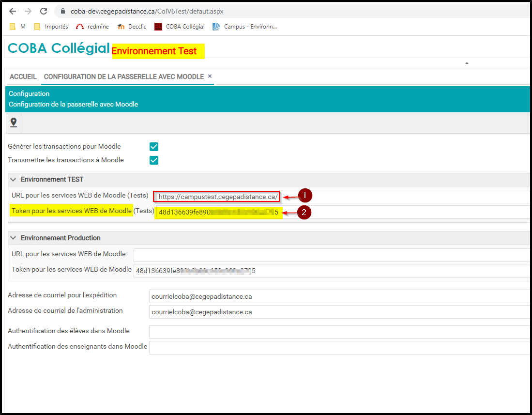Switch to the ACCUEIL tab

click(x=23, y=77)
